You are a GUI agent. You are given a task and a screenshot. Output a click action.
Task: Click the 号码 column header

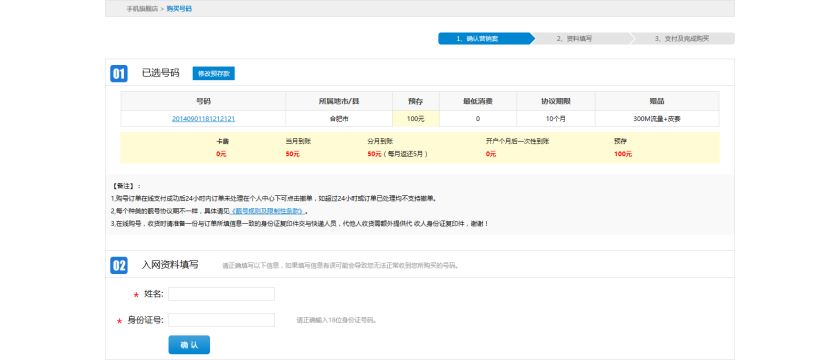pos(203,101)
